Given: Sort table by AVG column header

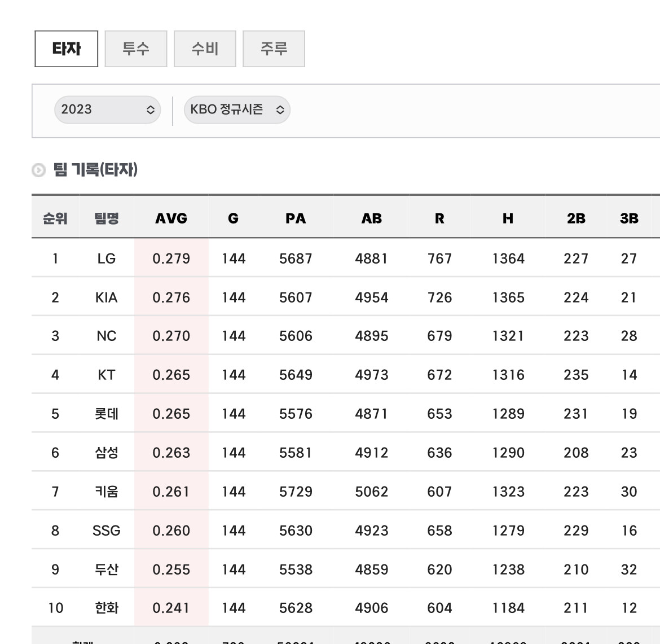Looking at the screenshot, I should click(171, 218).
